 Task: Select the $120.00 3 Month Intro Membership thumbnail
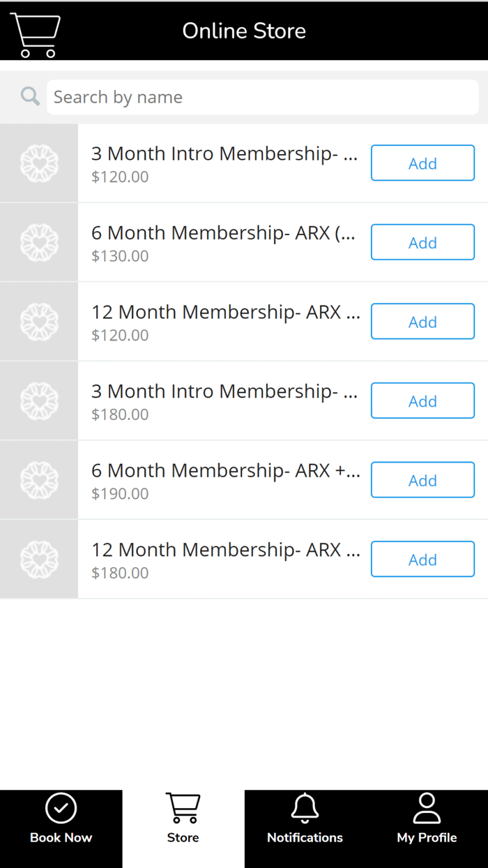click(x=39, y=163)
